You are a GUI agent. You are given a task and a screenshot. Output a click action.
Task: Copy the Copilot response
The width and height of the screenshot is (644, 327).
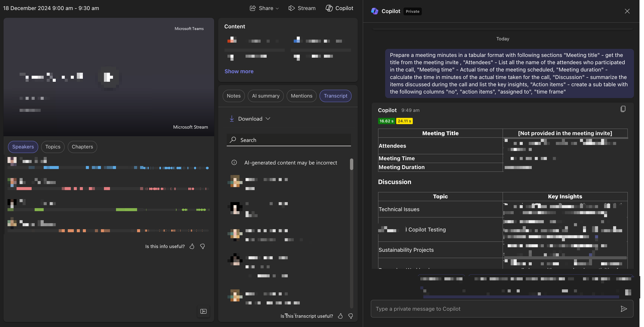pyautogui.click(x=623, y=109)
